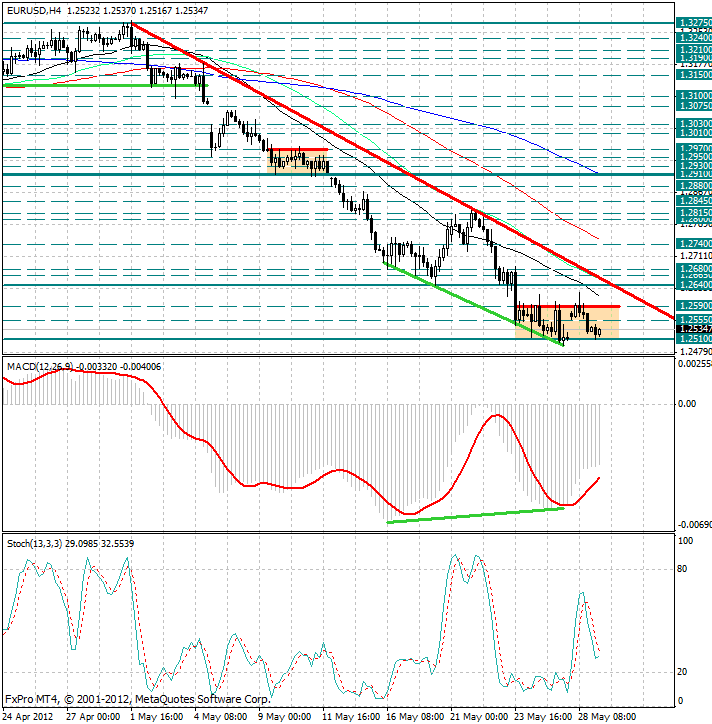Select the 1.3275 price level label
The height and width of the screenshot is (724, 712).
[x=694, y=23]
